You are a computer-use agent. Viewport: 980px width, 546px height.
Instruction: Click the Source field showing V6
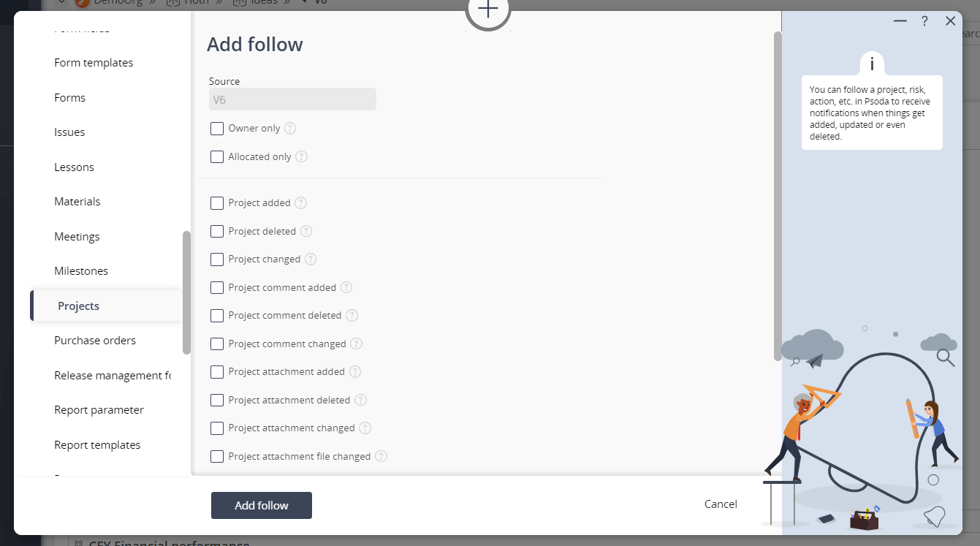point(292,99)
